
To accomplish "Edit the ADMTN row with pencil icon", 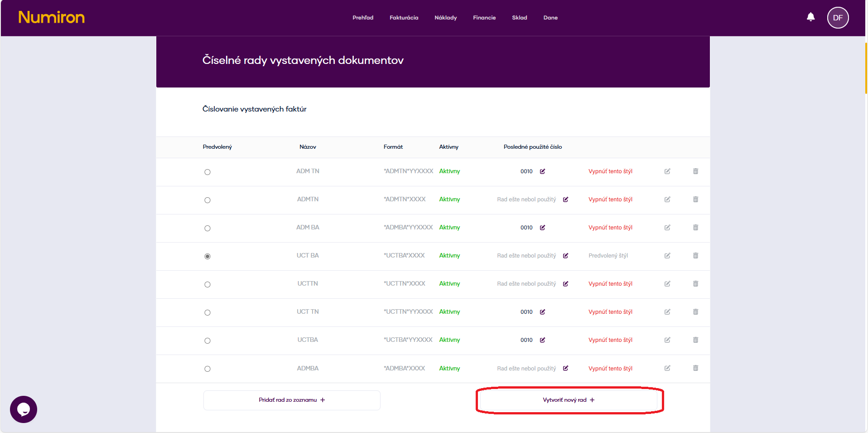I will point(667,199).
